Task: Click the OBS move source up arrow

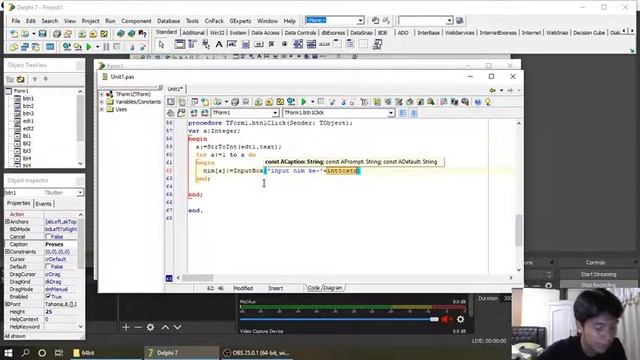Action: tap(165, 327)
